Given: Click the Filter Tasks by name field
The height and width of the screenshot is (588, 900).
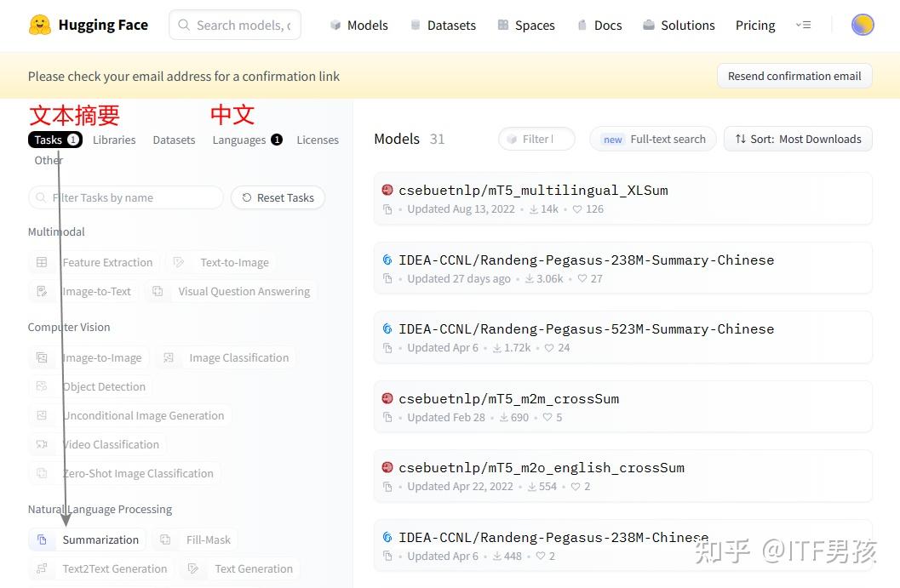Looking at the screenshot, I should pos(126,197).
